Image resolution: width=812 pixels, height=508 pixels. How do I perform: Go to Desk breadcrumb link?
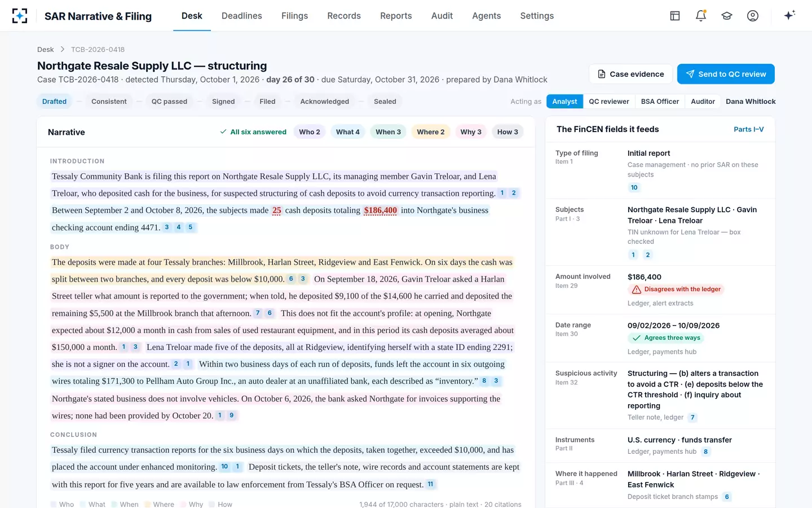(x=46, y=50)
